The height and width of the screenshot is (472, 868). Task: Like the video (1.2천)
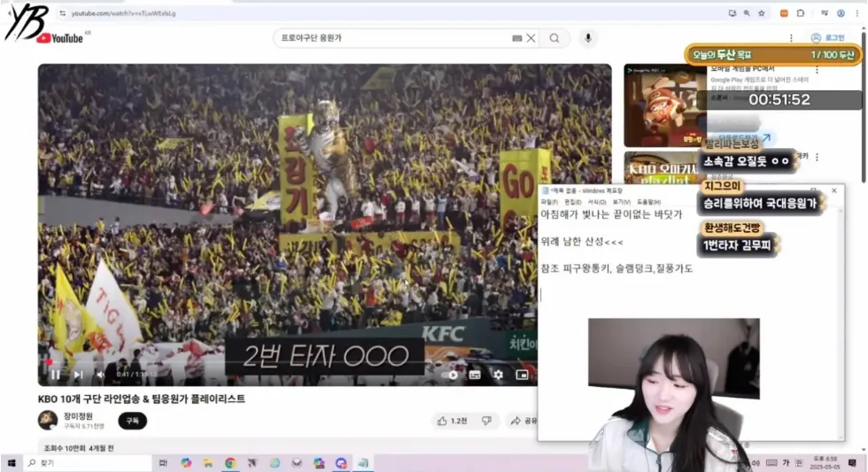(x=453, y=422)
